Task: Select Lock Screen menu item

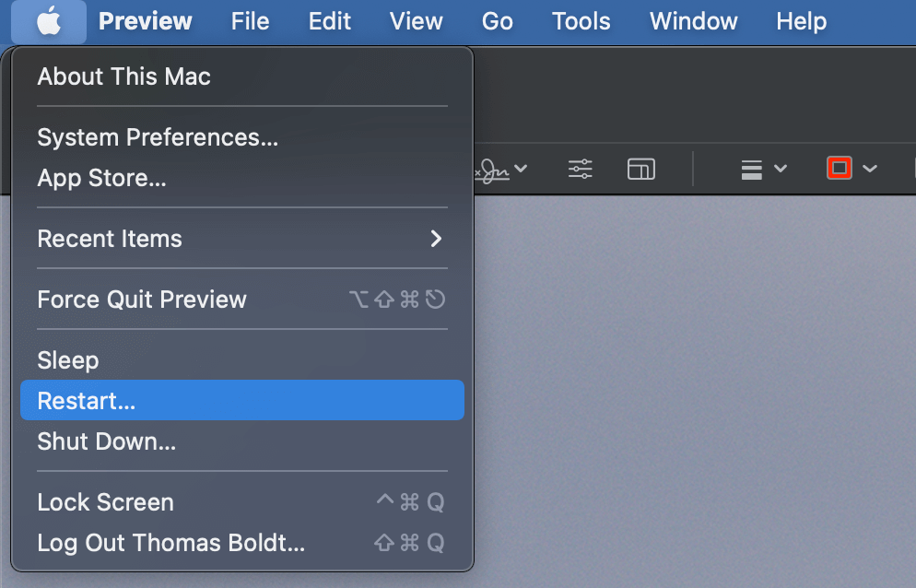Action: coord(241,502)
